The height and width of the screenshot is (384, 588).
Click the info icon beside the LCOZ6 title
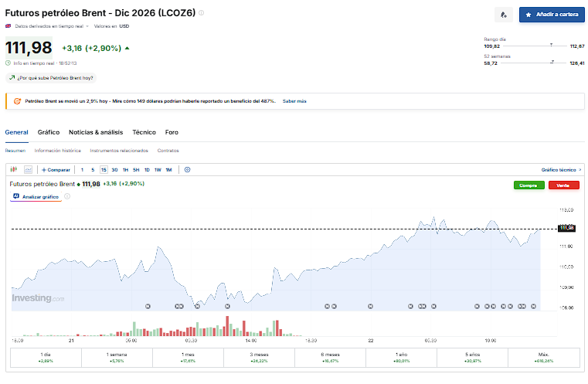tap(202, 13)
